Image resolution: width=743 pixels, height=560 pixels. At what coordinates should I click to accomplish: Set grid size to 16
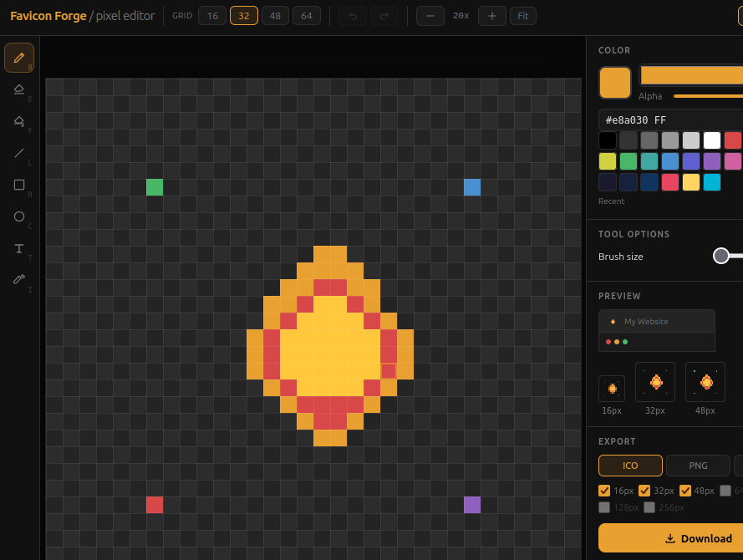[x=212, y=16]
